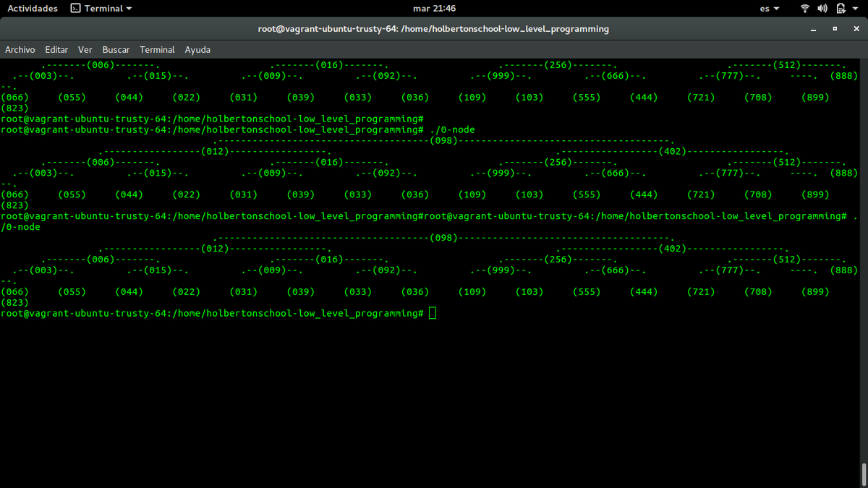Click the wrapped /0-node text at line start
868x488 pixels.
pyautogui.click(x=21, y=226)
